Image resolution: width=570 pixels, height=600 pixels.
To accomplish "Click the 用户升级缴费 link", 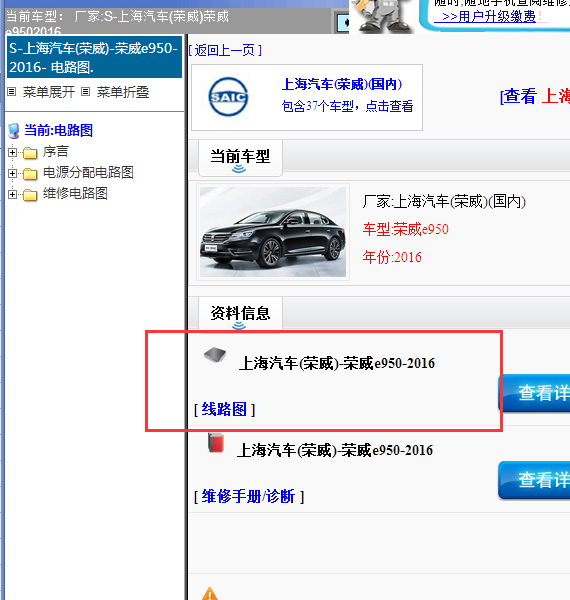I will point(489,16).
